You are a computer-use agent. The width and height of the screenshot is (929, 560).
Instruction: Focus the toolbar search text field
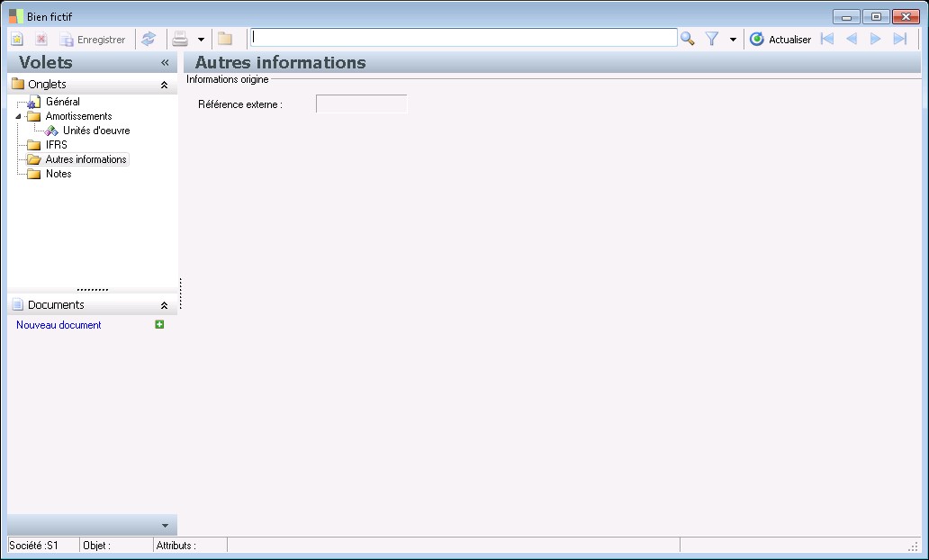tap(464, 37)
